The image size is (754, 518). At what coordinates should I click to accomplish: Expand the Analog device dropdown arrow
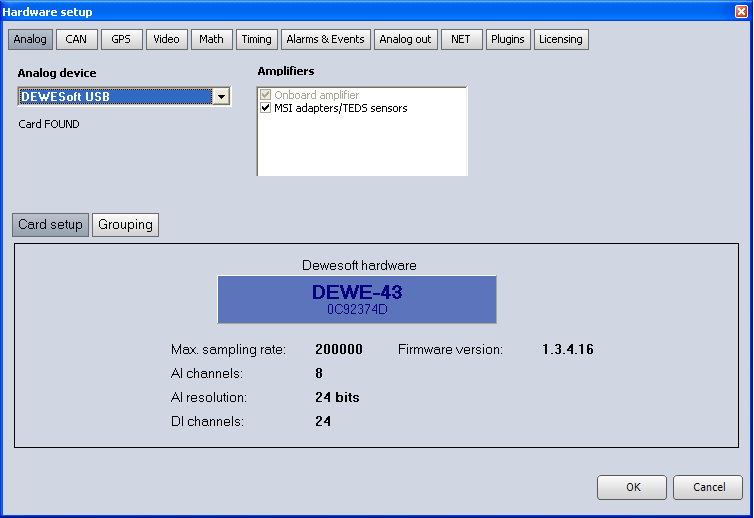coord(221,97)
